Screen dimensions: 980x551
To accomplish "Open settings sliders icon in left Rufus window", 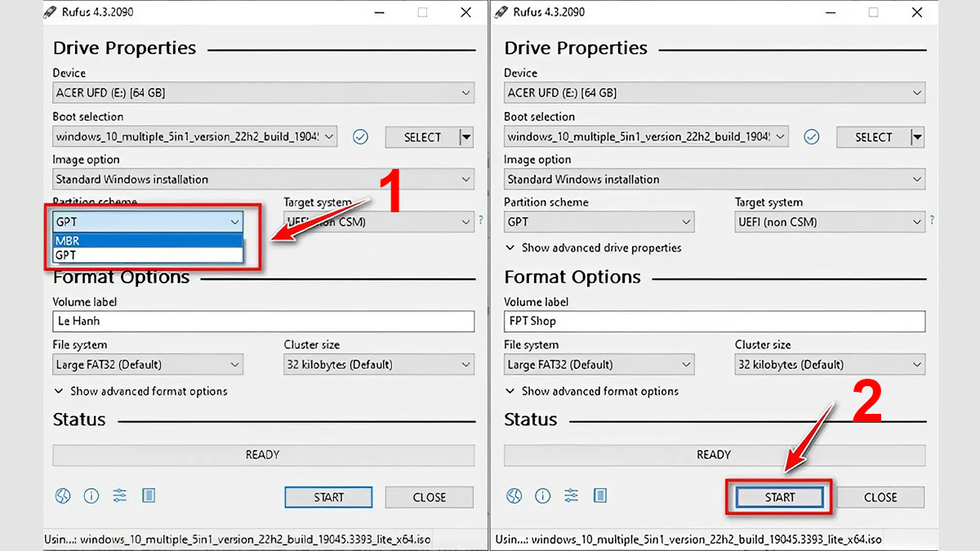I will click(120, 495).
